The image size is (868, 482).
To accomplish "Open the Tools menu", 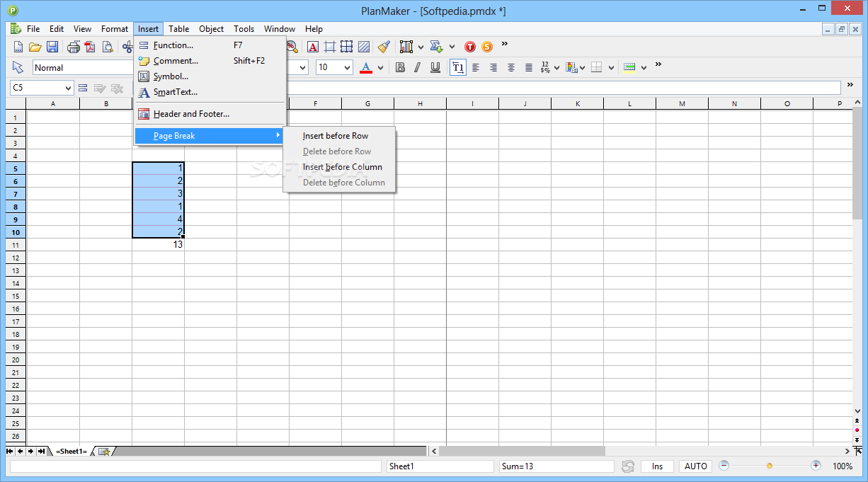I will coord(244,29).
